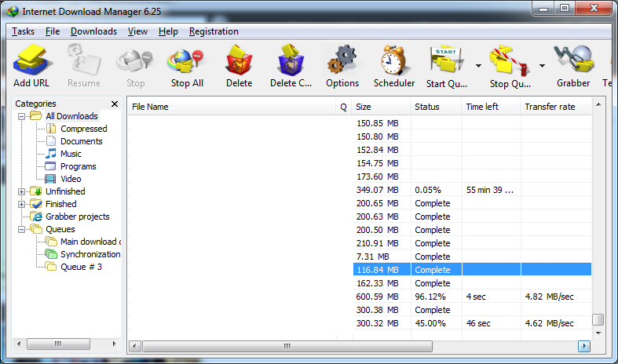Select the 7.31 MB completed download
The image size is (618, 364).
coord(360,257)
